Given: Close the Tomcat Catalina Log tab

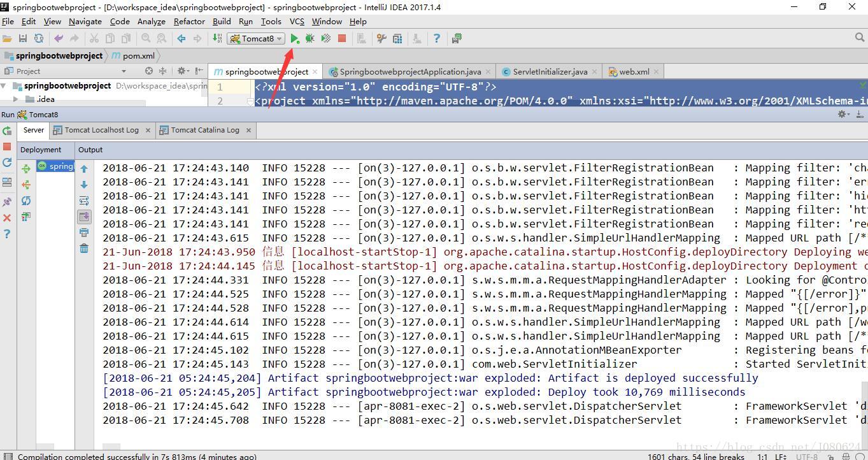Looking at the screenshot, I should coord(248,130).
